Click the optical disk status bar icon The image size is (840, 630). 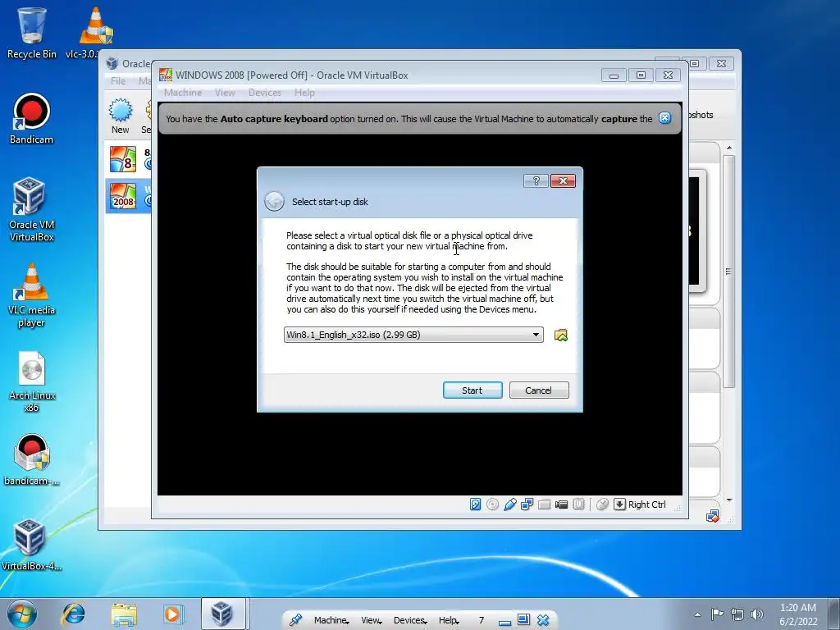(x=492, y=504)
